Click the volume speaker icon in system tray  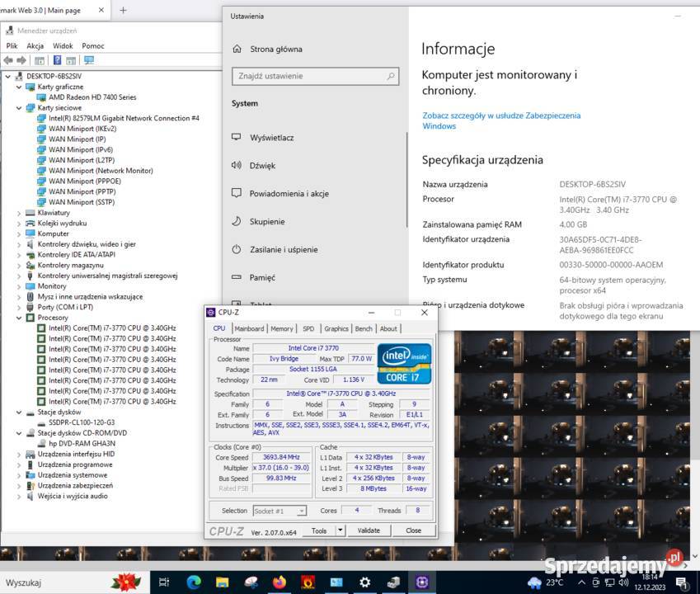[x=623, y=582]
